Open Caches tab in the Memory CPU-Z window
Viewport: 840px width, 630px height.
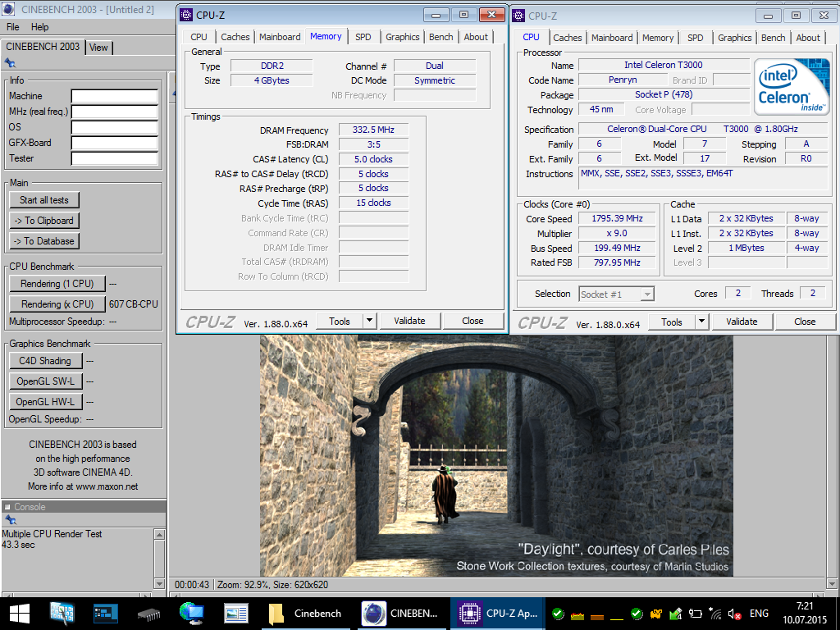(x=235, y=36)
